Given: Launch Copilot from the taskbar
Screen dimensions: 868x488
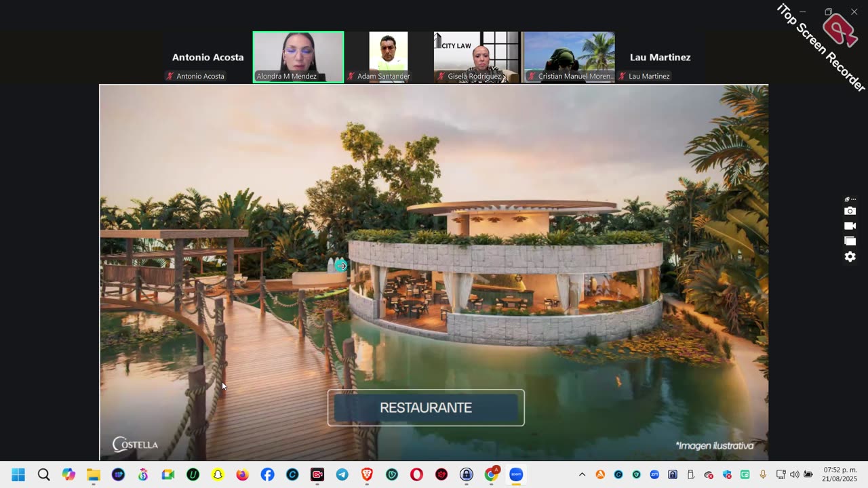Looking at the screenshot, I should tap(68, 474).
